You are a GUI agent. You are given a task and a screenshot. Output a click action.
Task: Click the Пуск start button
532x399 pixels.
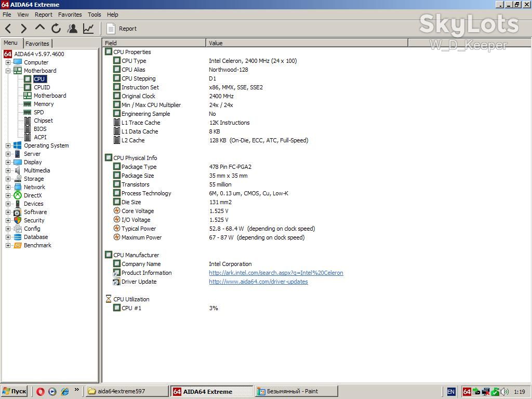[x=14, y=392]
